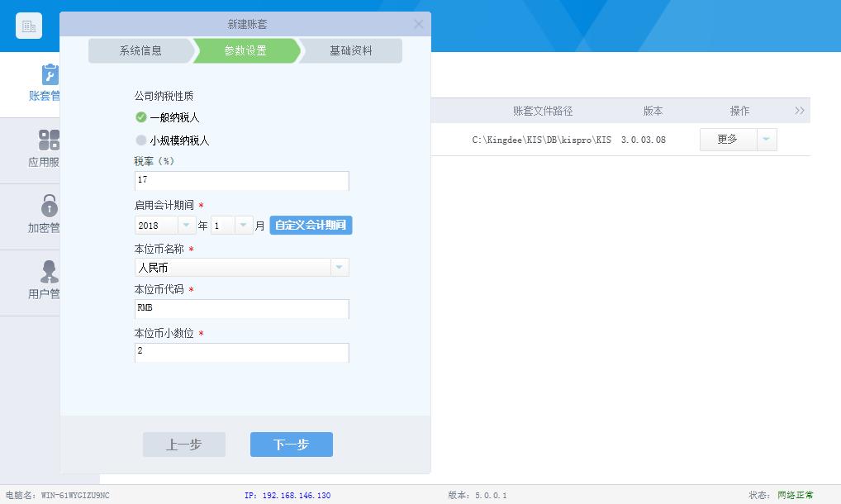Open the 本位币名称 currency dropdown

click(x=340, y=267)
